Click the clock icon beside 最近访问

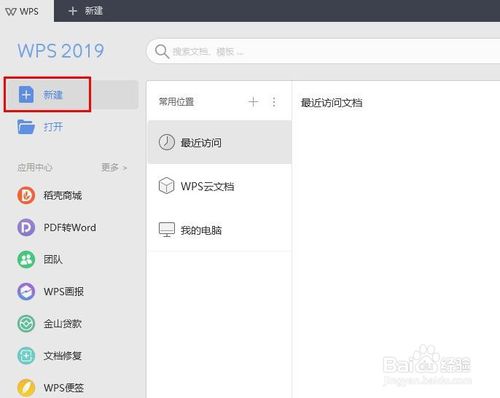tap(167, 142)
